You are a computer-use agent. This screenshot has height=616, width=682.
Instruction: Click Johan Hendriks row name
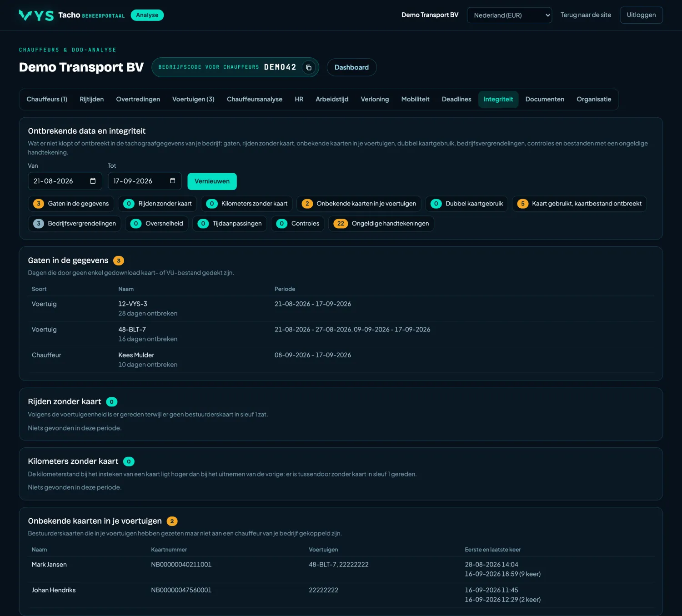[54, 590]
